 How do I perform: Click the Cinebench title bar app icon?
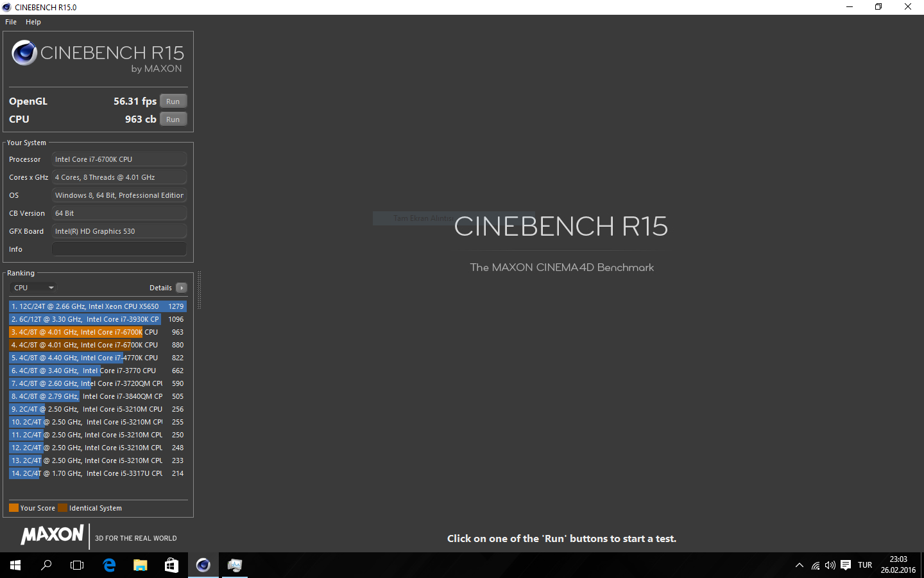7,7
